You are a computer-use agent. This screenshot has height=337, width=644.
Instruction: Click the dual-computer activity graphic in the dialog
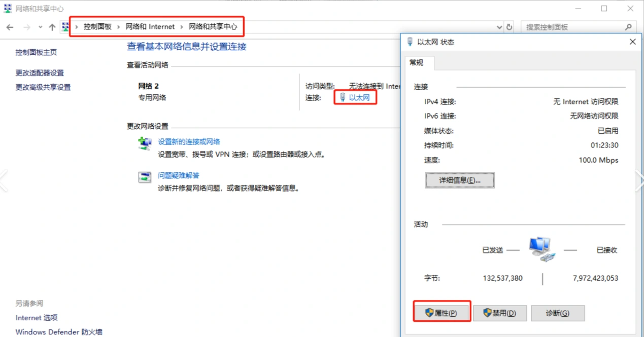[539, 248]
